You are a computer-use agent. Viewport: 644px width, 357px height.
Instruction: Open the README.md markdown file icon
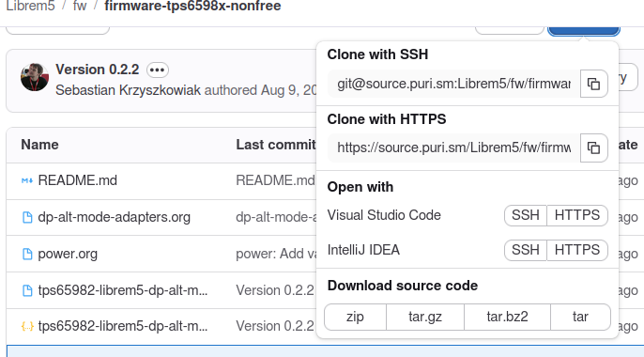point(27,180)
